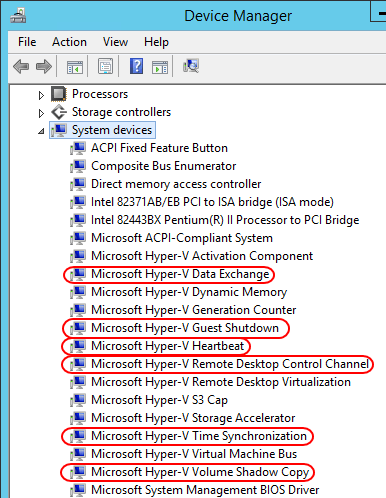Expand the Processors node
Screen dimensions: 386x498
(41, 95)
